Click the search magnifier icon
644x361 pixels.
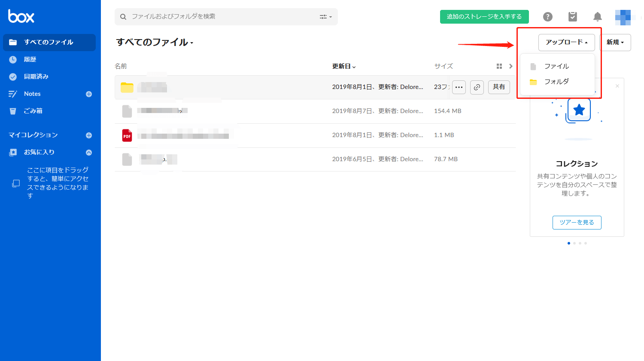(x=123, y=17)
